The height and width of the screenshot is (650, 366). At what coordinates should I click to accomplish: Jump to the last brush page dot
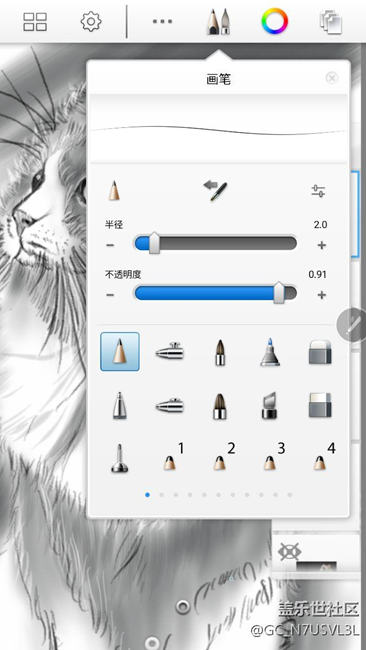(289, 495)
